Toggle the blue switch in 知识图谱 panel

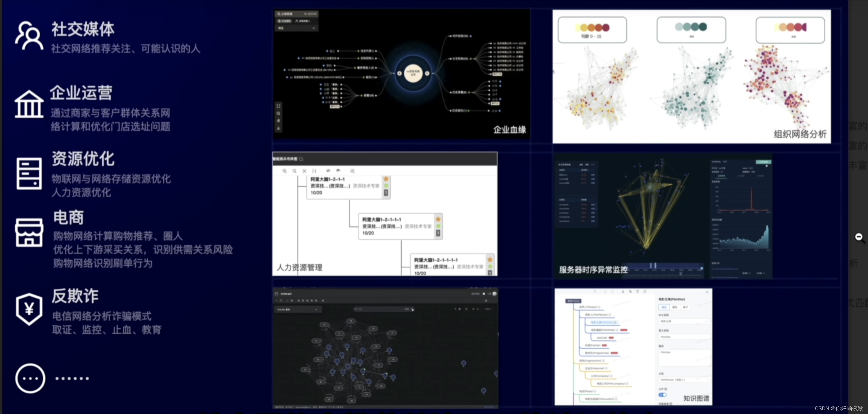[663, 395]
